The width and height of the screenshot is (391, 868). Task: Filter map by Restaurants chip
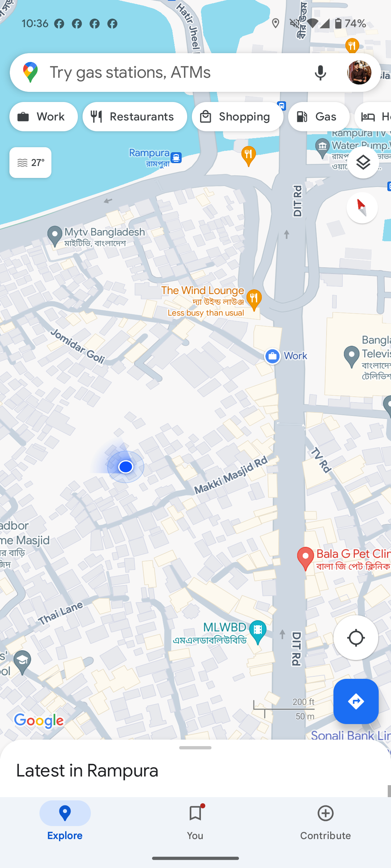coord(135,117)
